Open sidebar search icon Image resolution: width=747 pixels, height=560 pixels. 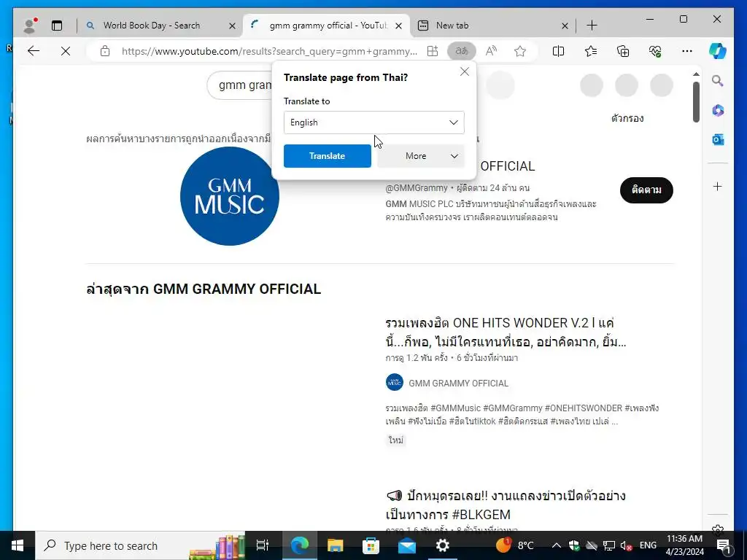(x=718, y=81)
